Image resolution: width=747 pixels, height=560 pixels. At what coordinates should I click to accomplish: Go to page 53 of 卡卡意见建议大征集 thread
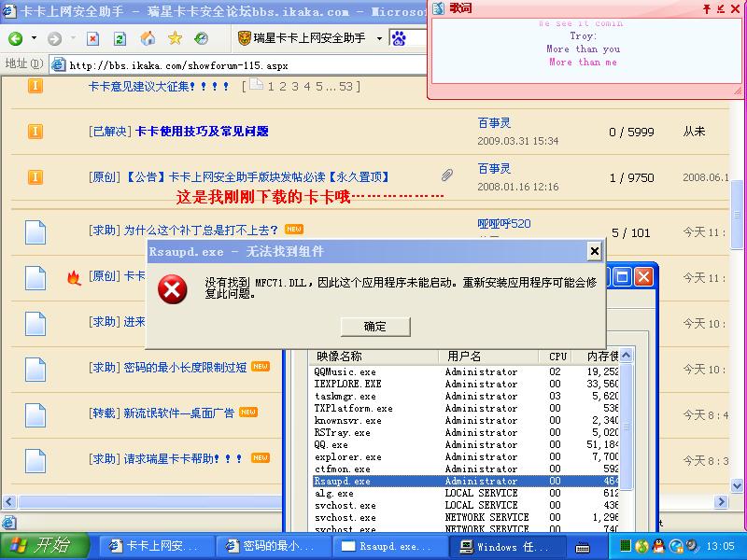[x=345, y=86]
